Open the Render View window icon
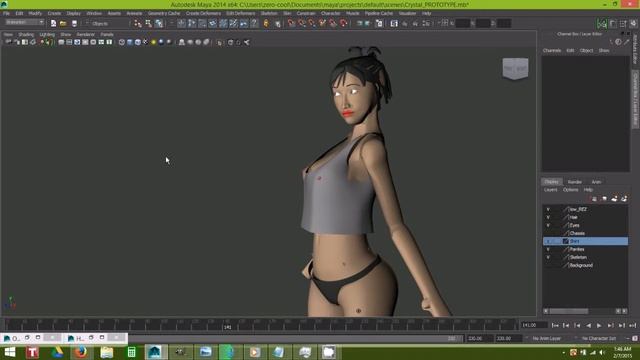This screenshot has width=640, height=360. coord(394,24)
